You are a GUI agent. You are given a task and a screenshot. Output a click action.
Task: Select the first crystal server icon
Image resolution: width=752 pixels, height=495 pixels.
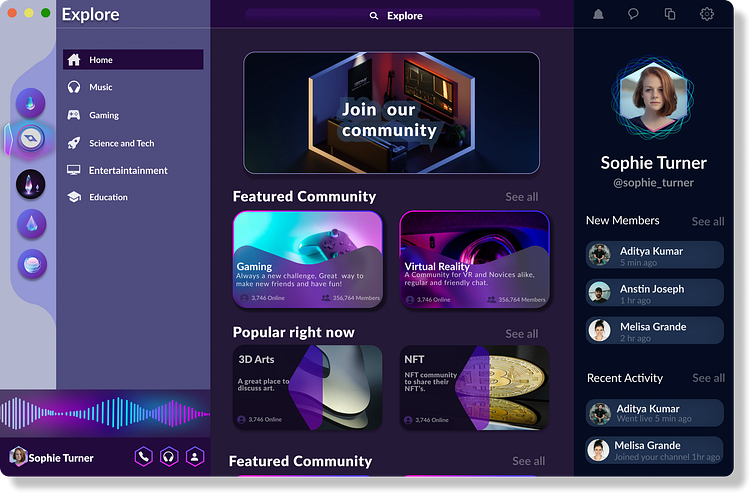tap(31, 103)
